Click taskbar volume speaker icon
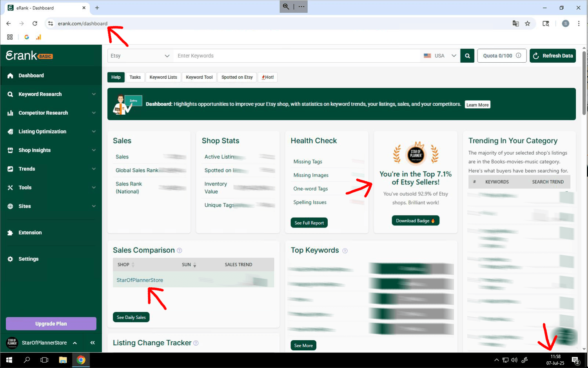 [x=514, y=360]
